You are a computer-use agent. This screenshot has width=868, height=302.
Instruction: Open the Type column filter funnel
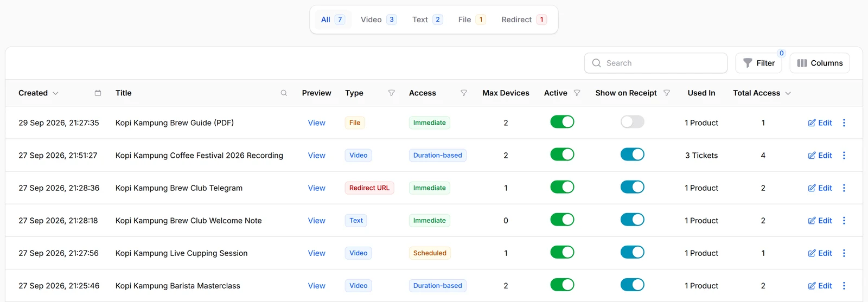click(x=392, y=93)
